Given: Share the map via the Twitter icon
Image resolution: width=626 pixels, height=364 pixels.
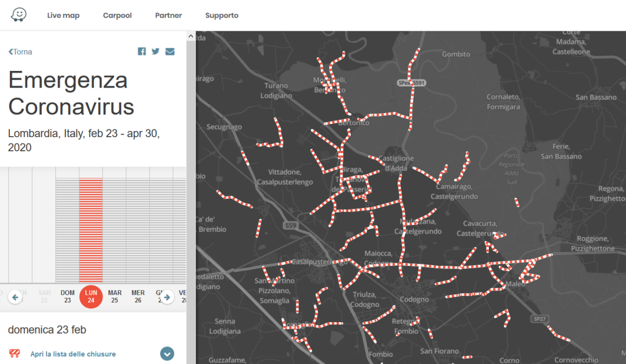Looking at the screenshot, I should (155, 51).
